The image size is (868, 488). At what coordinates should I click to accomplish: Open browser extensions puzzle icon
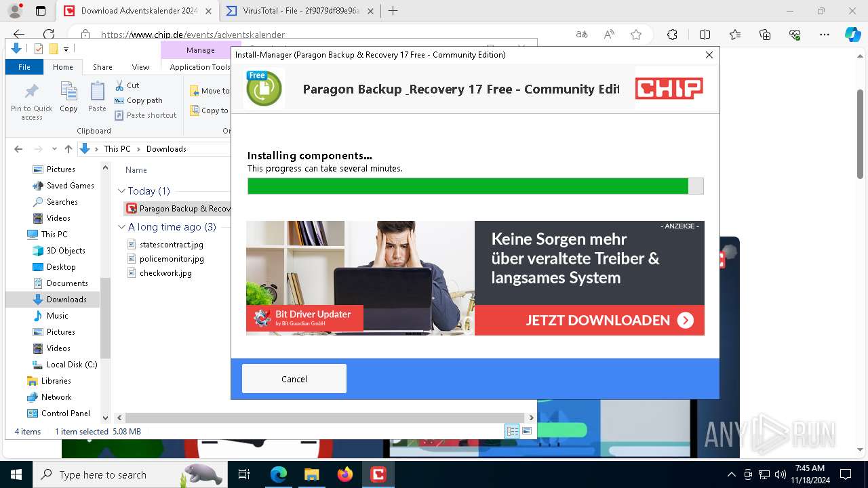coord(672,35)
